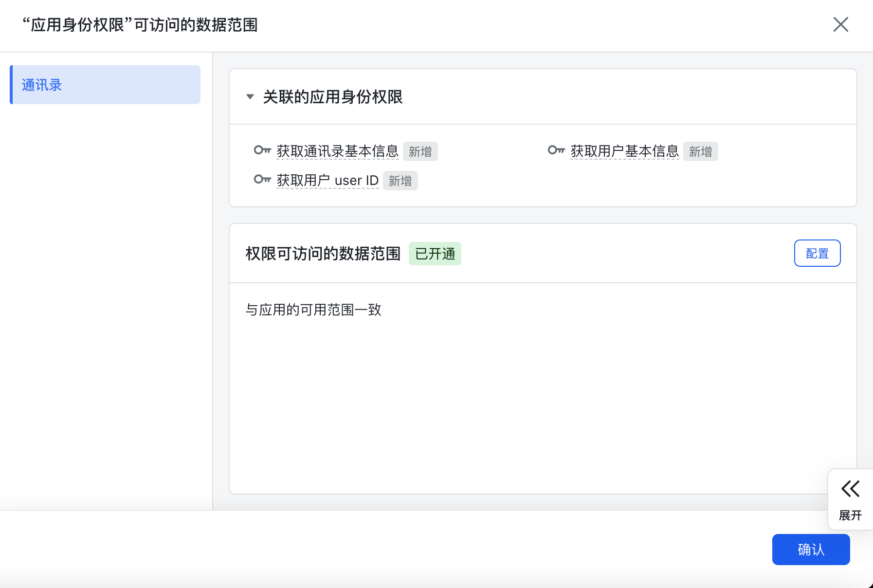Click the double-chevron 展开 icon
873x588 pixels.
850,489
